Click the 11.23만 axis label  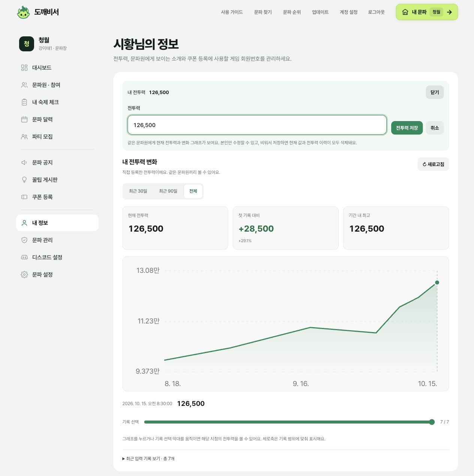click(x=148, y=321)
